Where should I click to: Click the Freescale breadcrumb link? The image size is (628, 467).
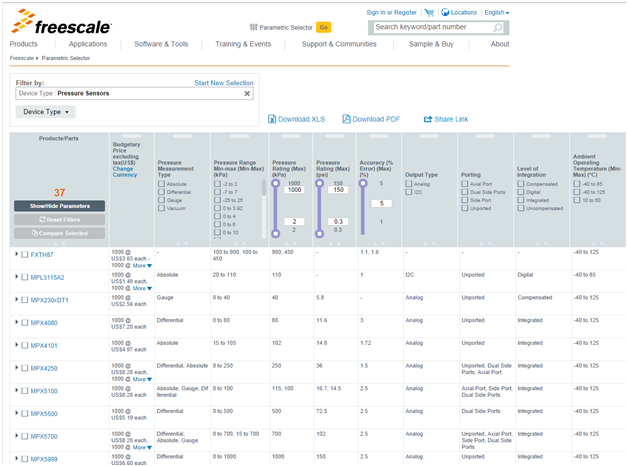click(22, 58)
